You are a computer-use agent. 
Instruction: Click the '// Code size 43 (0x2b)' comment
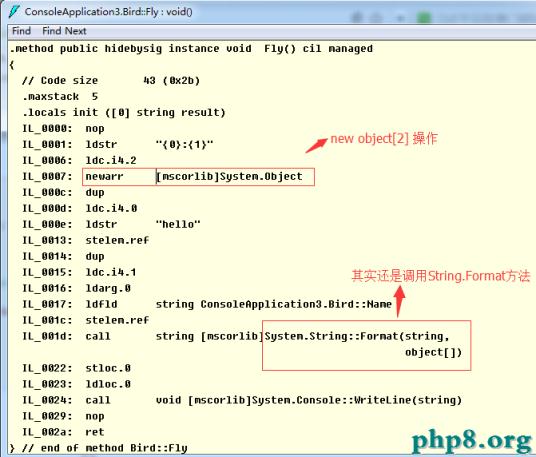[x=111, y=81]
